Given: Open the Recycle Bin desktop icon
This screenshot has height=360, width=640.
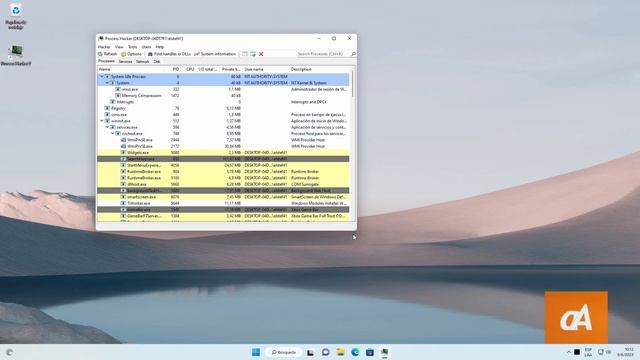Looking at the screenshot, I should tap(16, 17).
